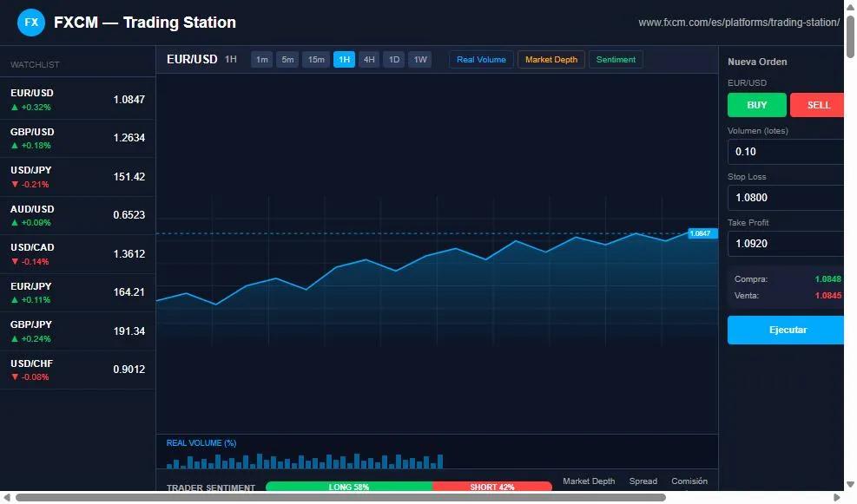857x504 pixels.
Task: Click the Nueva Orden heading
Action: [757, 62]
